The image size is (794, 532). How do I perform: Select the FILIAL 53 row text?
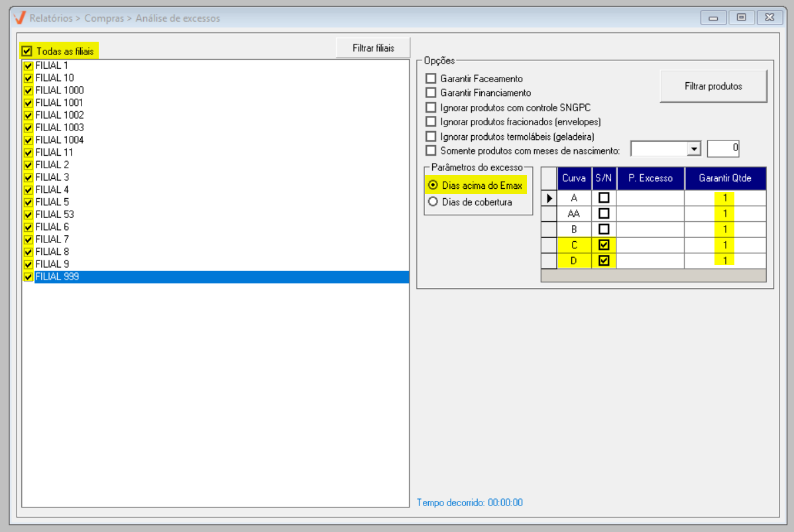click(55, 215)
